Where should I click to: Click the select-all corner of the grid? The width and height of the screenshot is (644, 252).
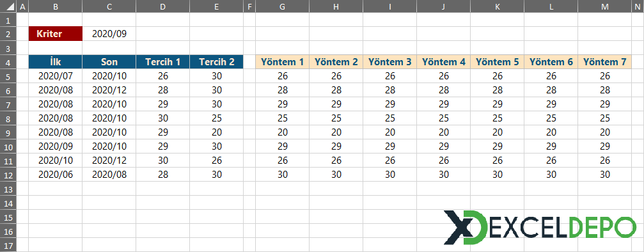point(8,6)
